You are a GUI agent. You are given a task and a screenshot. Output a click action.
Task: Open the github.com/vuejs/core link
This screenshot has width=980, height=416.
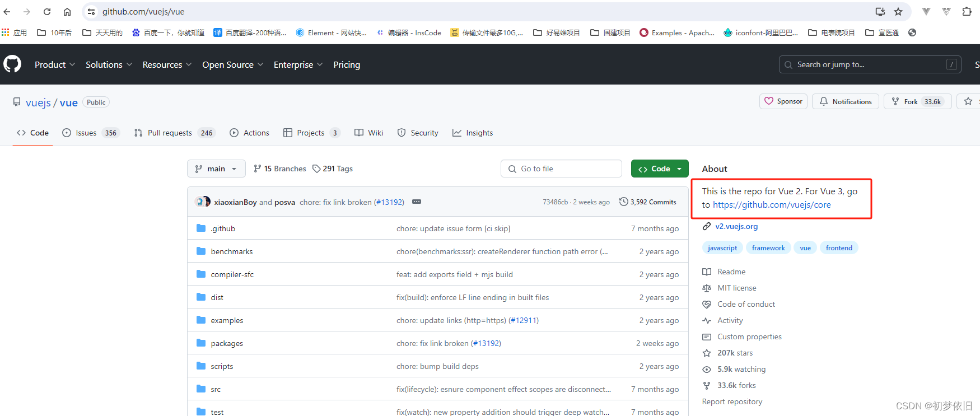click(772, 205)
